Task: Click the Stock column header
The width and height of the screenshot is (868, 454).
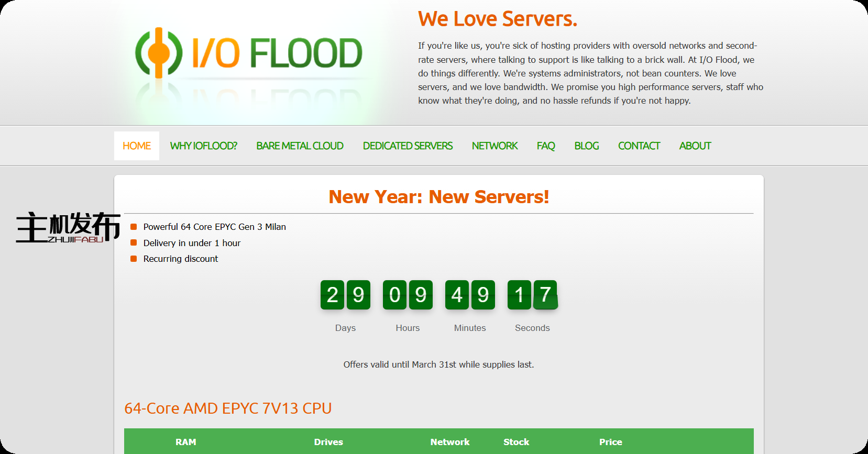Action: [x=516, y=442]
